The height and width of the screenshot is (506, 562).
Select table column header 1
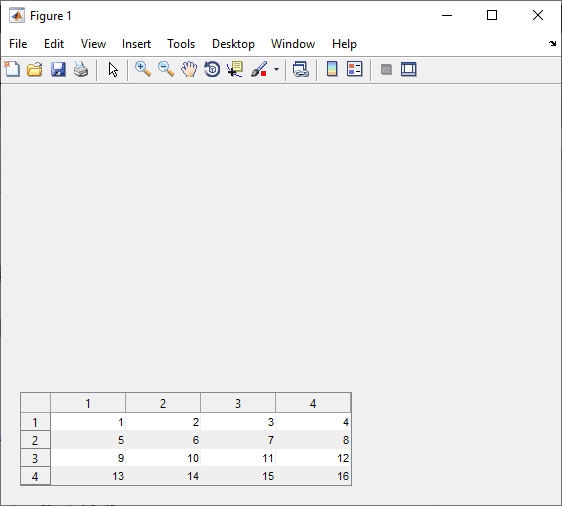(88, 403)
